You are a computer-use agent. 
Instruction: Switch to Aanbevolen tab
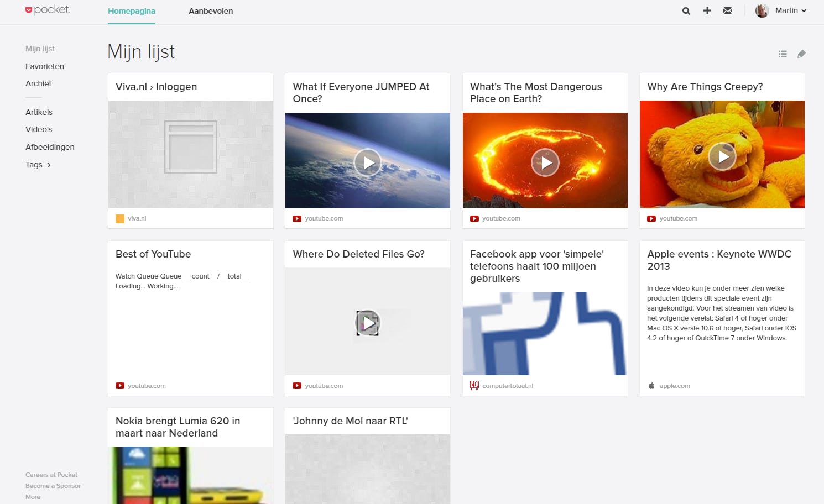pos(211,11)
